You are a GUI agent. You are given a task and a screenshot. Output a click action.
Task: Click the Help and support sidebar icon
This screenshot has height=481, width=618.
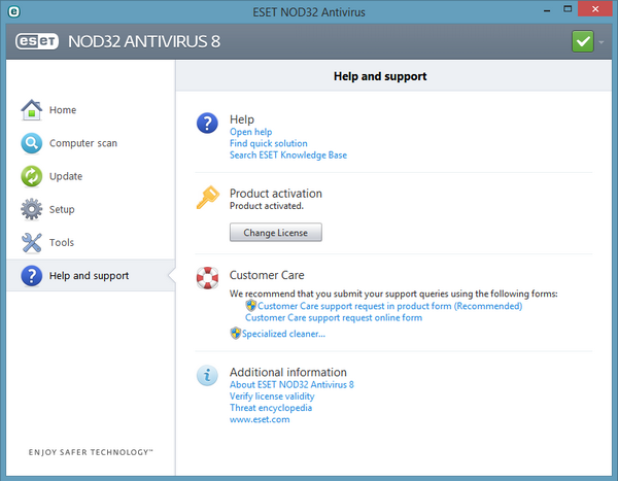[x=32, y=276]
